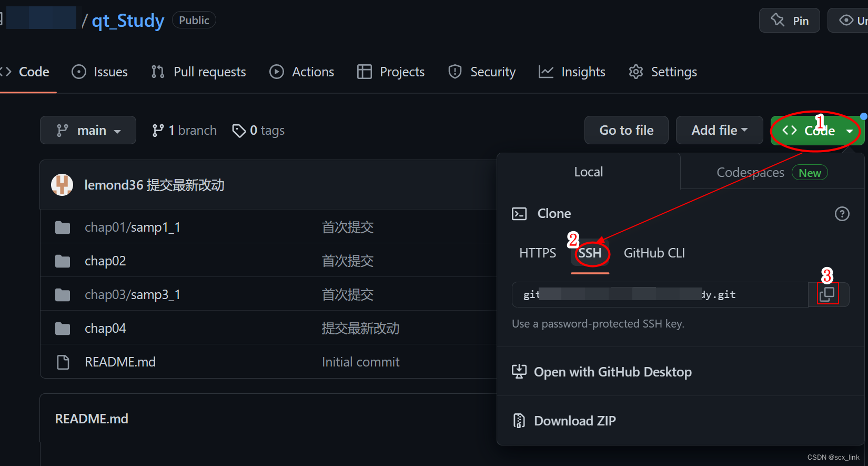Screen dimensions: 868x466
Task: View the Insights tab
Action: pyautogui.click(x=572, y=72)
